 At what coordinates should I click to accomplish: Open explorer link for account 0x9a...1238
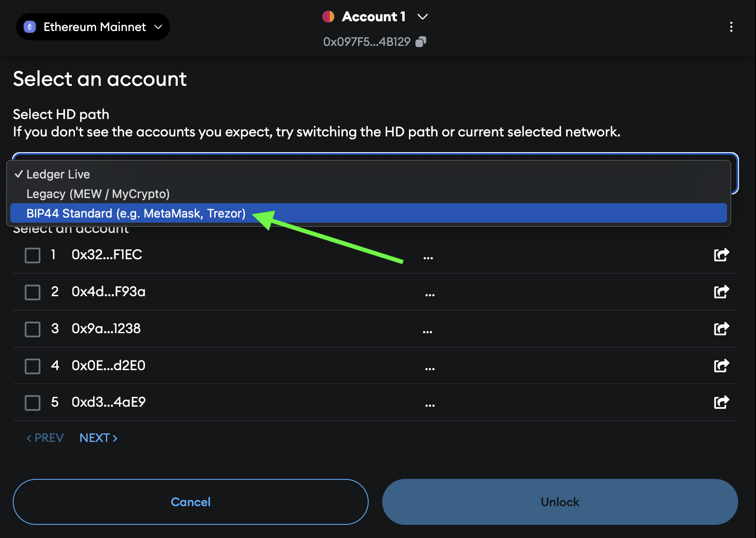coord(721,329)
